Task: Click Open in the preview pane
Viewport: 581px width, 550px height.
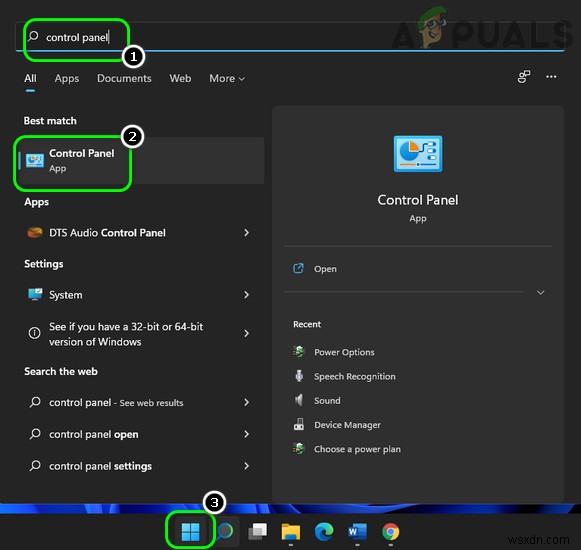Action: (325, 269)
